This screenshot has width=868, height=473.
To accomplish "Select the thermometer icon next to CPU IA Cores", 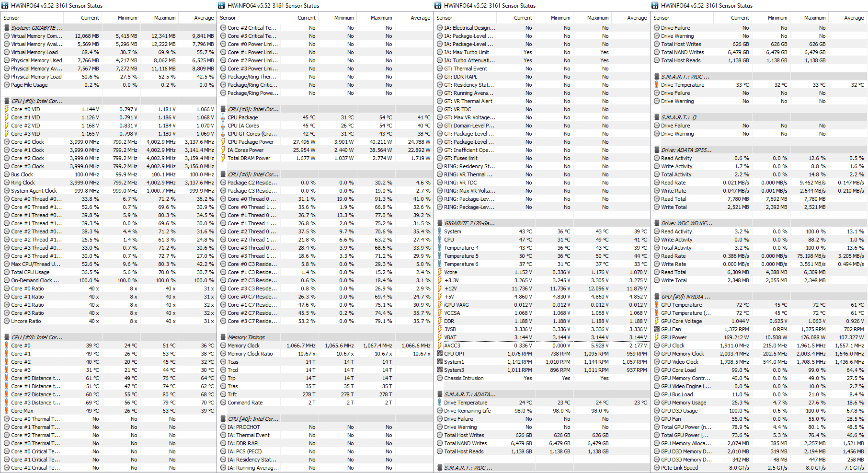I will tap(223, 126).
